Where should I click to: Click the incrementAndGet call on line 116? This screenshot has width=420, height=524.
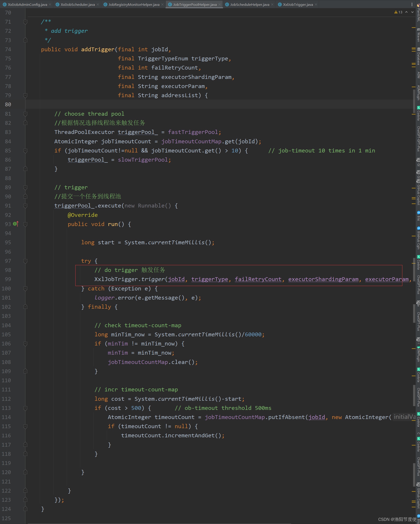(189, 436)
